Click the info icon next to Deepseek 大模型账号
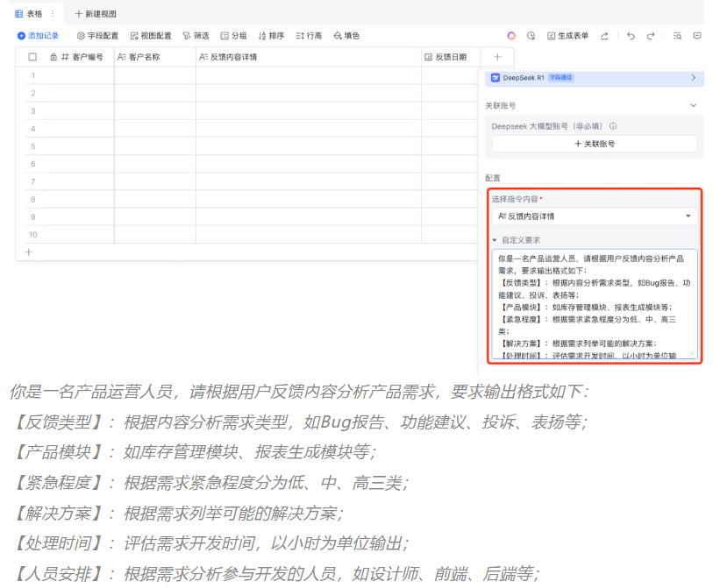This screenshot has height=588, width=713. 613,126
